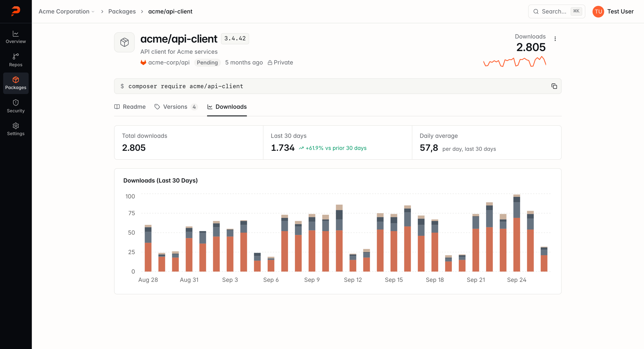Switch to the Versions tab
This screenshot has width=644, height=349.
pyautogui.click(x=176, y=107)
